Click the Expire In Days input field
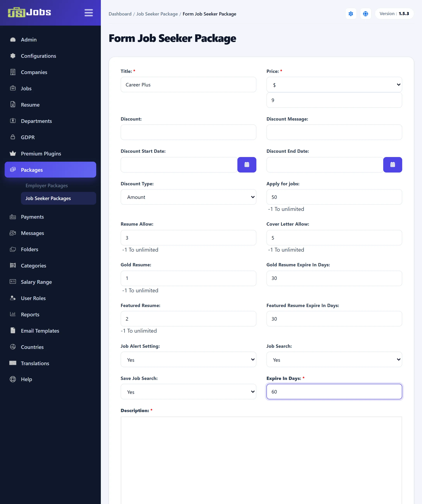This screenshot has height=504, width=422. (334, 392)
